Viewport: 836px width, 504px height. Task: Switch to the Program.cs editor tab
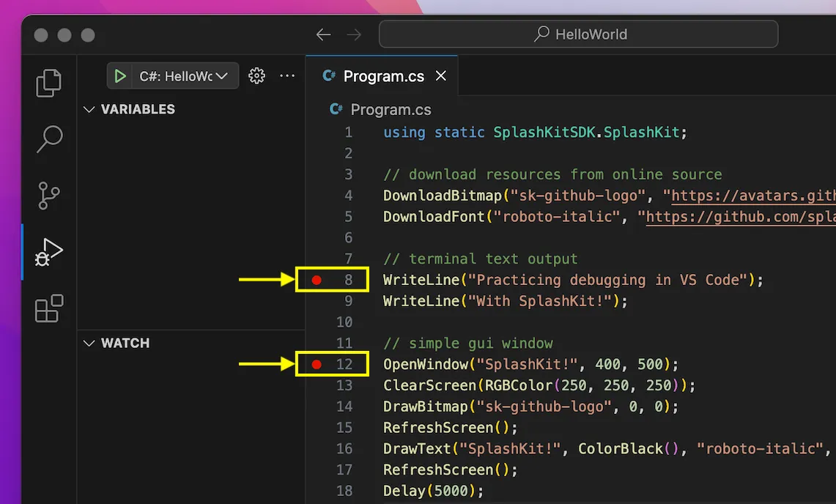click(382, 76)
